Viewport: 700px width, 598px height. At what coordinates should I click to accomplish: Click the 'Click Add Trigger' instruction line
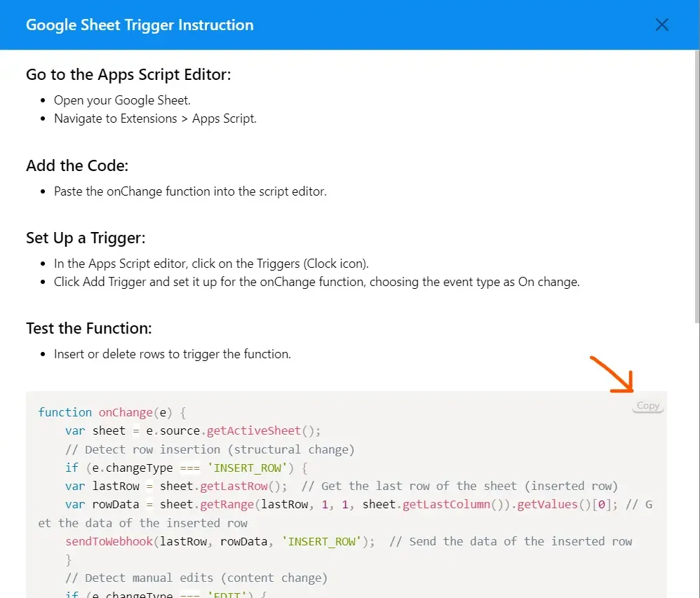(316, 282)
